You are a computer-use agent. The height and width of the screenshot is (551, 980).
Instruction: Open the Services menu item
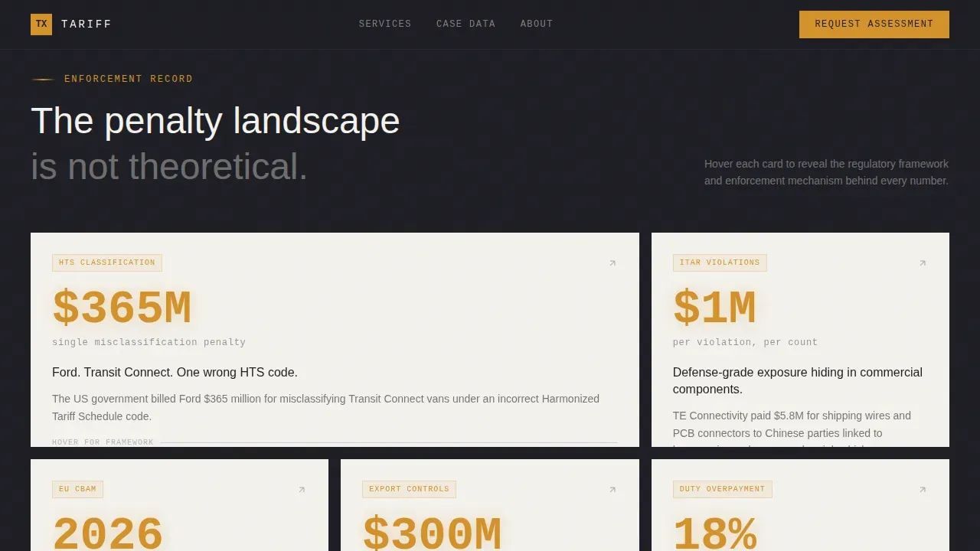[385, 24]
